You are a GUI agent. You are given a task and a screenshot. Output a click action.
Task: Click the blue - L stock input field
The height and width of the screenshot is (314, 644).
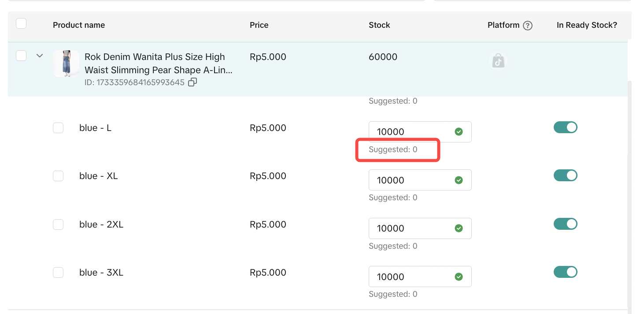[x=410, y=132]
